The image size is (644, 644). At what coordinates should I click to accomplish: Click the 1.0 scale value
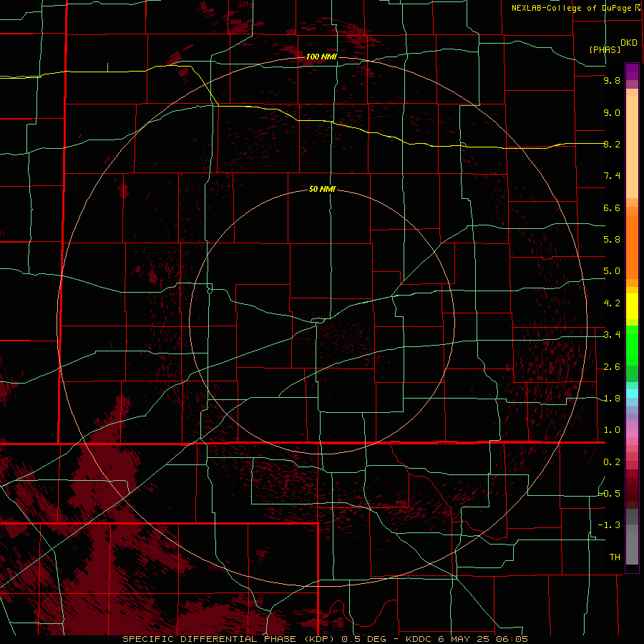612,430
